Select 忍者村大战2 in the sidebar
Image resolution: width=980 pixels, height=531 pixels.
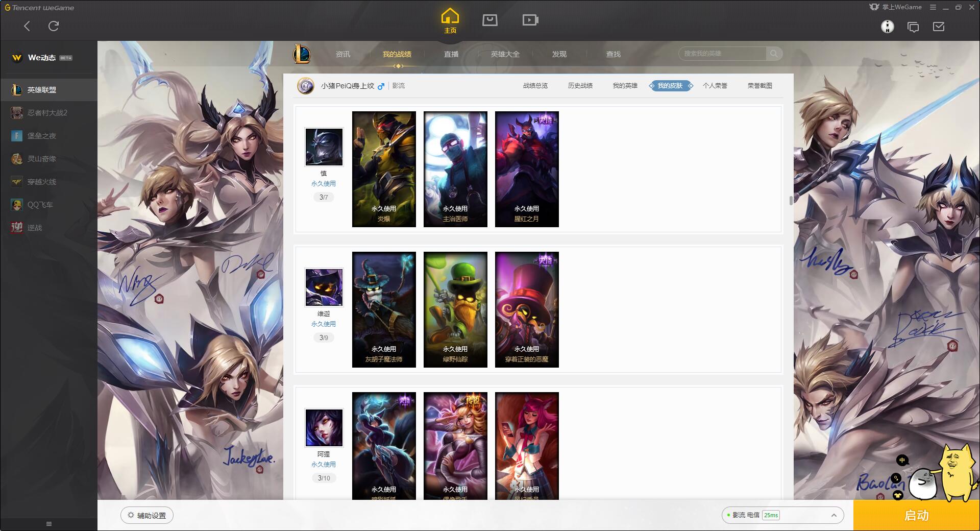tap(48, 113)
